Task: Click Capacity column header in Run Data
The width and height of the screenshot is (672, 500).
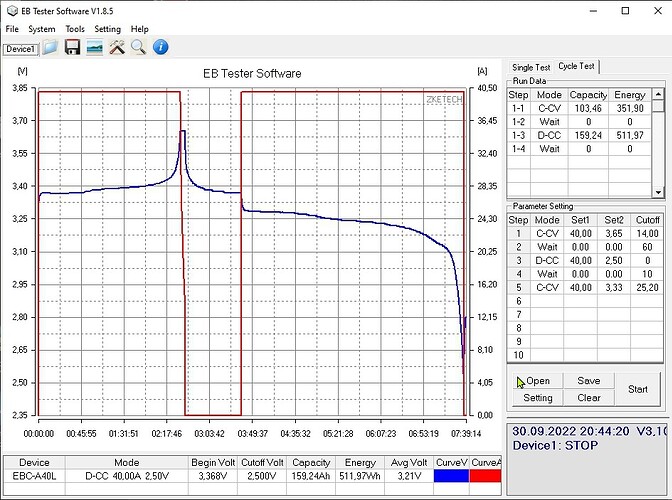Action: tap(588, 95)
